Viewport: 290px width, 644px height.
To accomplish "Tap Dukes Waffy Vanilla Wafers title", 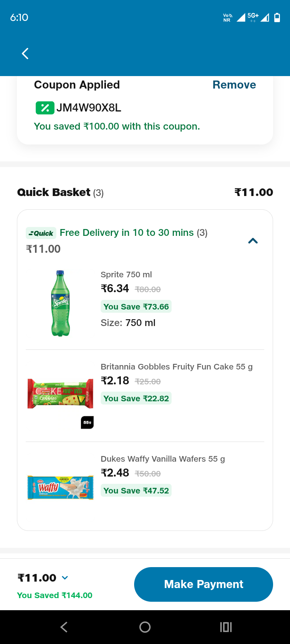I will [x=163, y=459].
